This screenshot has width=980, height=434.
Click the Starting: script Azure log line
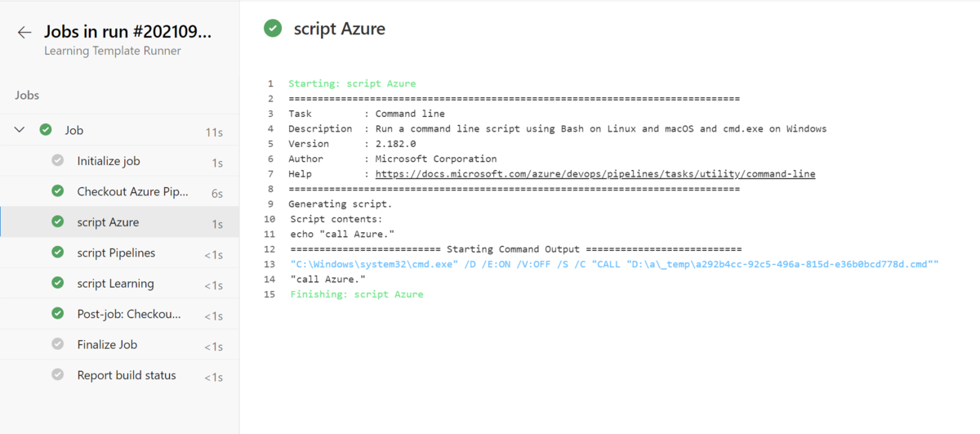click(352, 83)
